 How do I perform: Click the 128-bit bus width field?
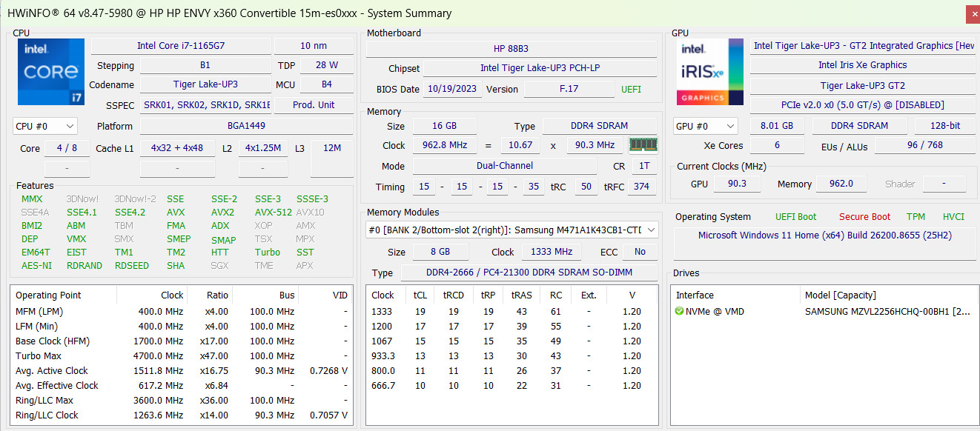click(x=944, y=126)
